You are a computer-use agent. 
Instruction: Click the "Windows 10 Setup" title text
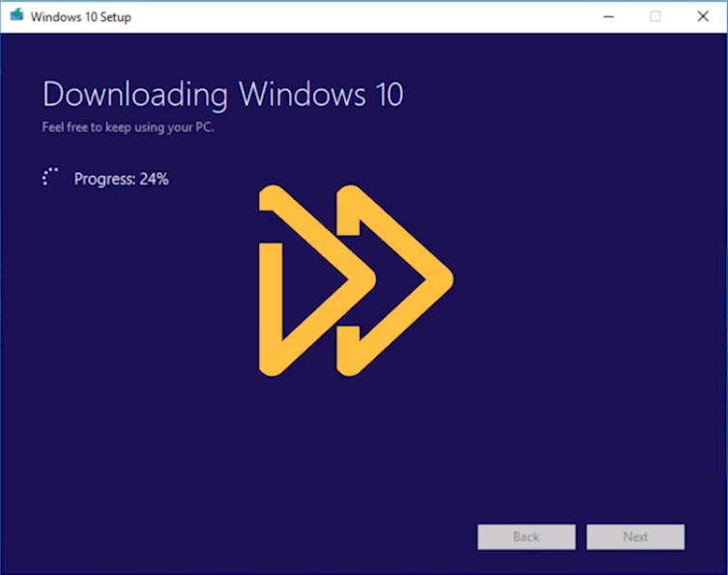coord(80,17)
